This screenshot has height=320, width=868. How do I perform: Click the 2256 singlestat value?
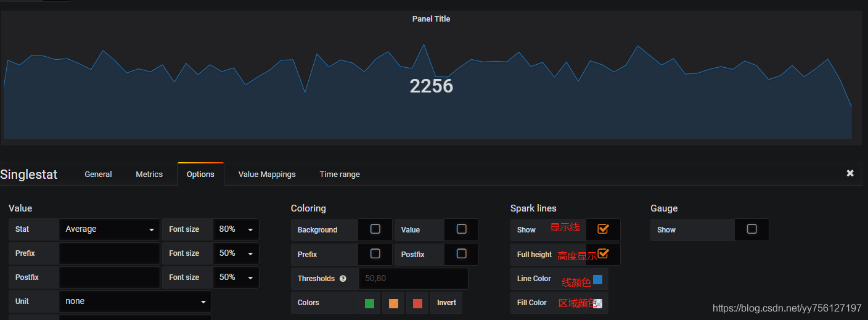coord(432,86)
